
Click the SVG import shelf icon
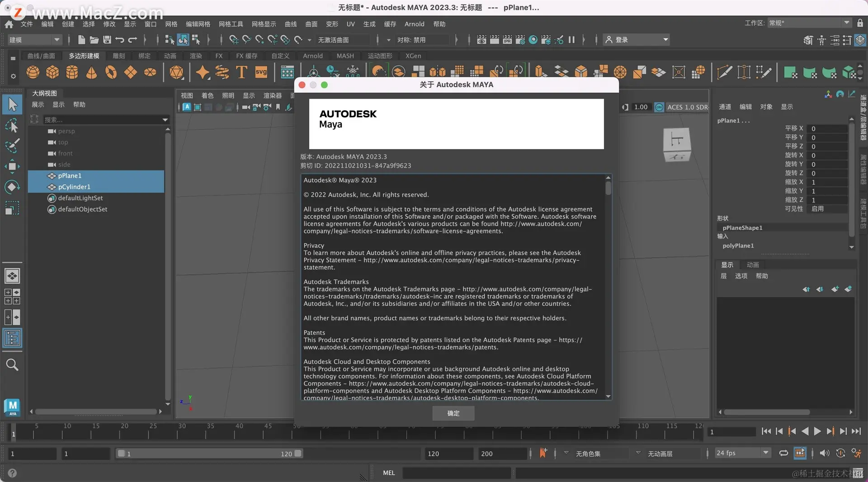tap(261, 72)
